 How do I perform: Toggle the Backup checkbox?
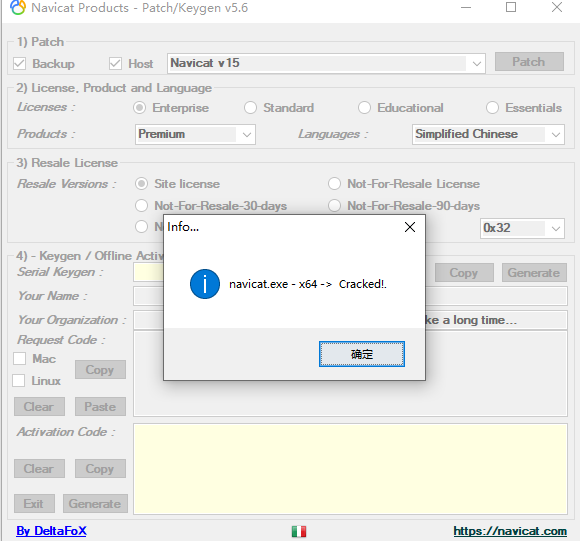coord(19,64)
